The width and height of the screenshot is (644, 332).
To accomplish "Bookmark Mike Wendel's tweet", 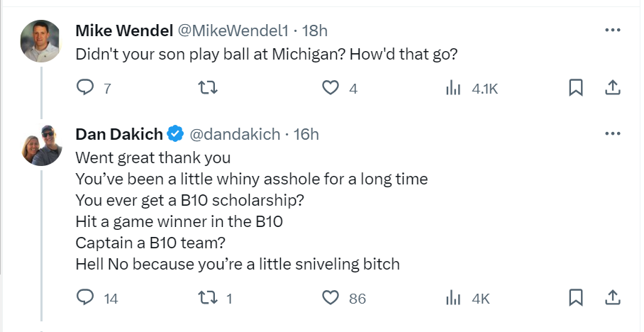I will tap(576, 88).
